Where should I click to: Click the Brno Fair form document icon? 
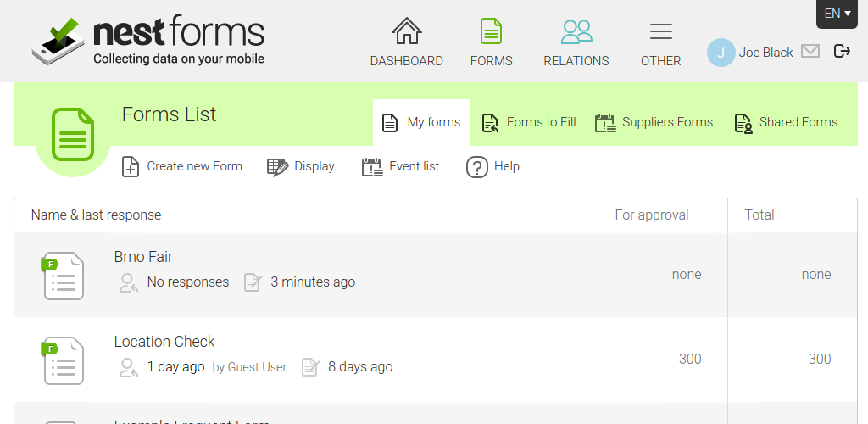[x=63, y=276]
